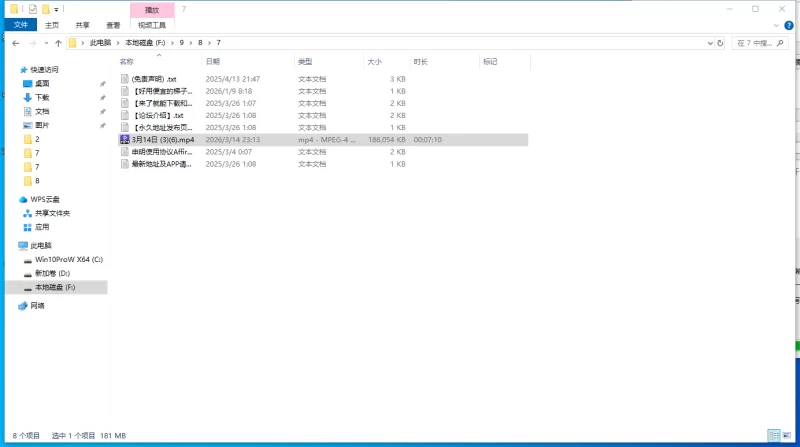Sort by the 名称 column header

point(127,62)
